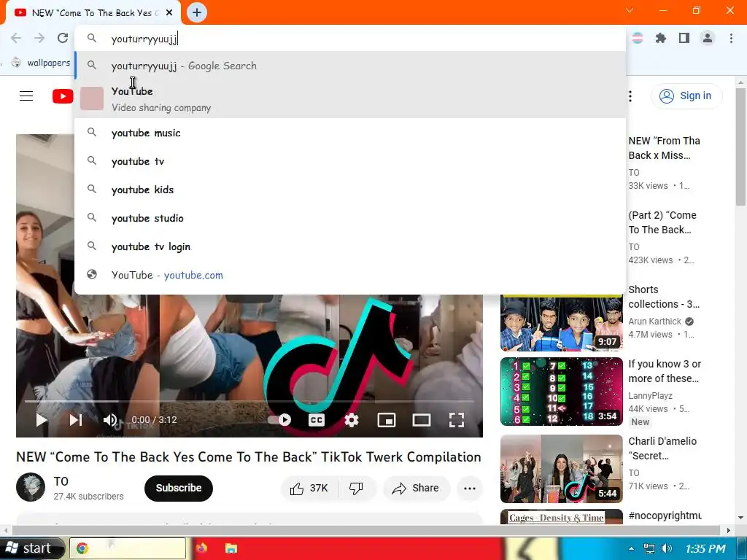Click the address bar text field
The image size is (747, 560).
click(350, 39)
